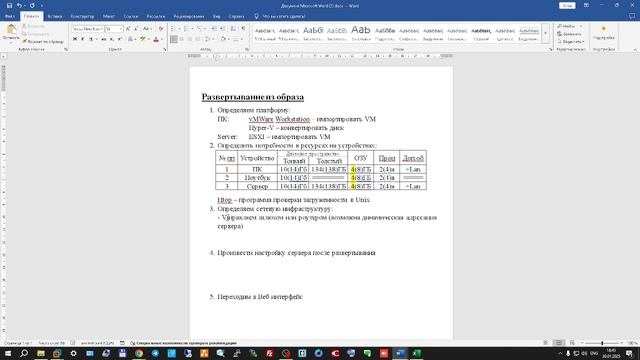Toggle Underline formatting

[91, 39]
